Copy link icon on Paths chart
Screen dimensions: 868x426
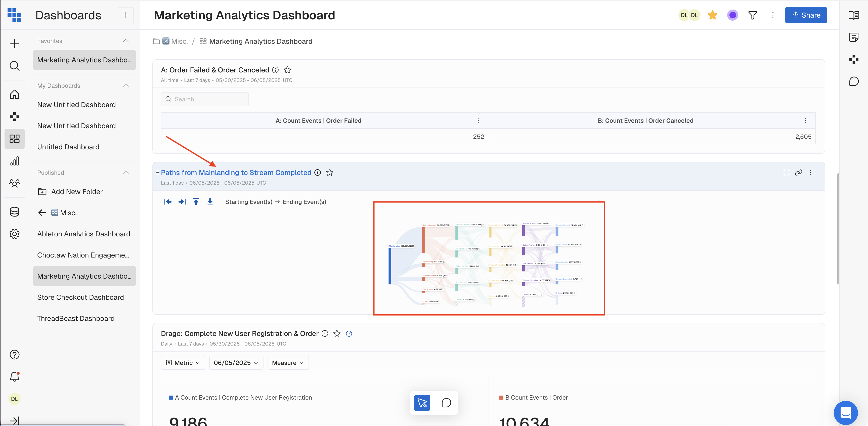point(798,173)
